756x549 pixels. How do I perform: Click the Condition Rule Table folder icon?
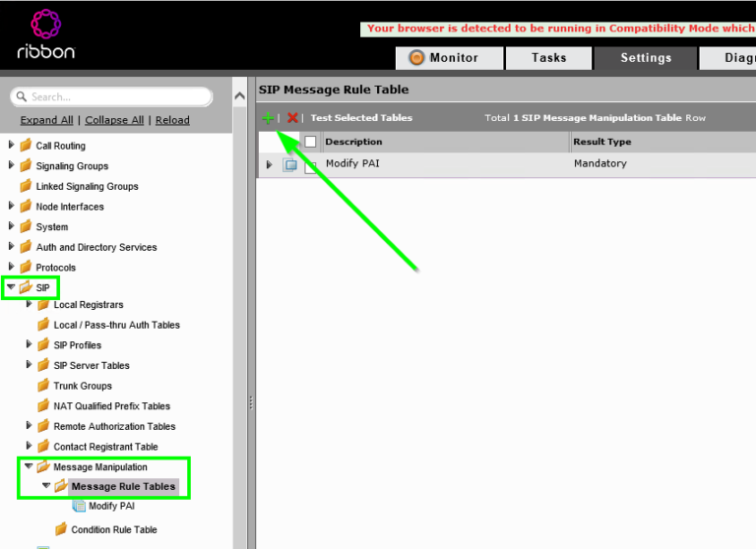coord(61,529)
